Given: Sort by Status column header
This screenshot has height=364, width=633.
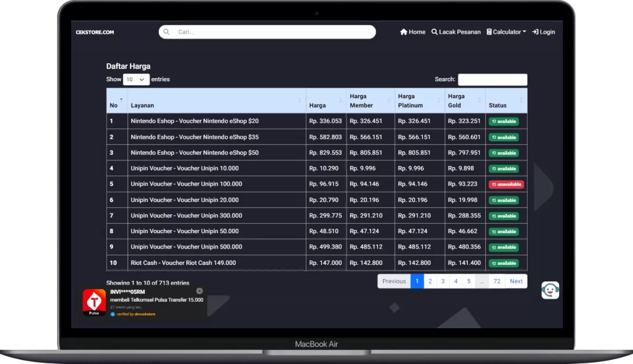Looking at the screenshot, I should point(506,101).
